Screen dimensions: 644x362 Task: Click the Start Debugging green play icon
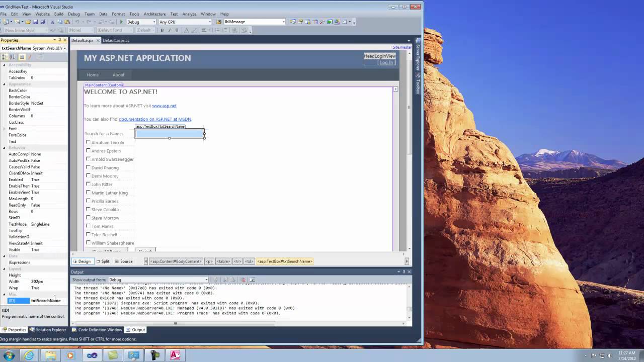pyautogui.click(x=121, y=22)
